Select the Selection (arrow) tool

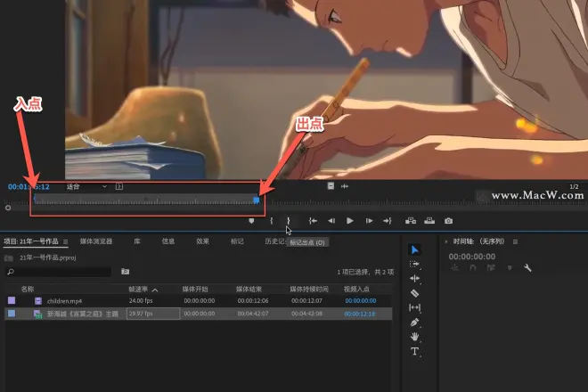coord(415,249)
